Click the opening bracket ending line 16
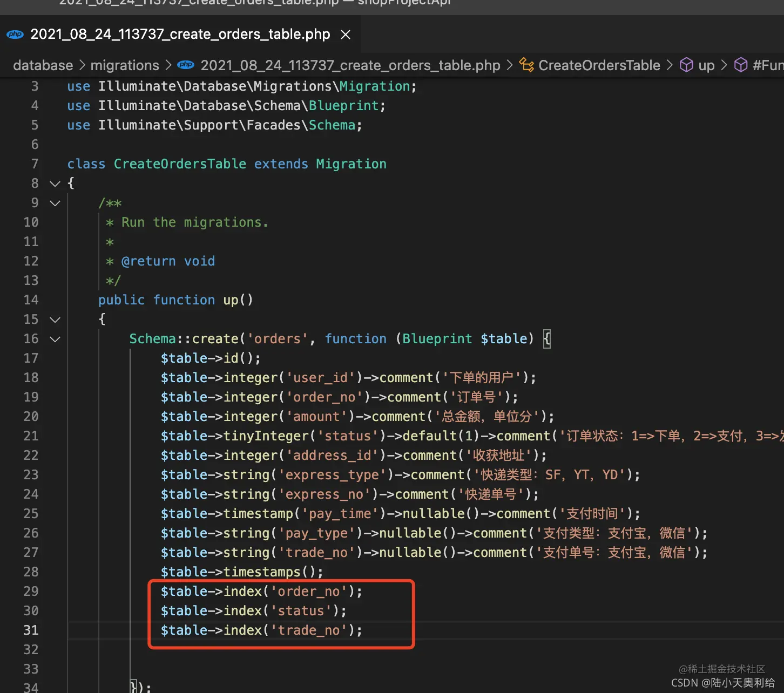The width and height of the screenshot is (784, 693). [547, 339]
